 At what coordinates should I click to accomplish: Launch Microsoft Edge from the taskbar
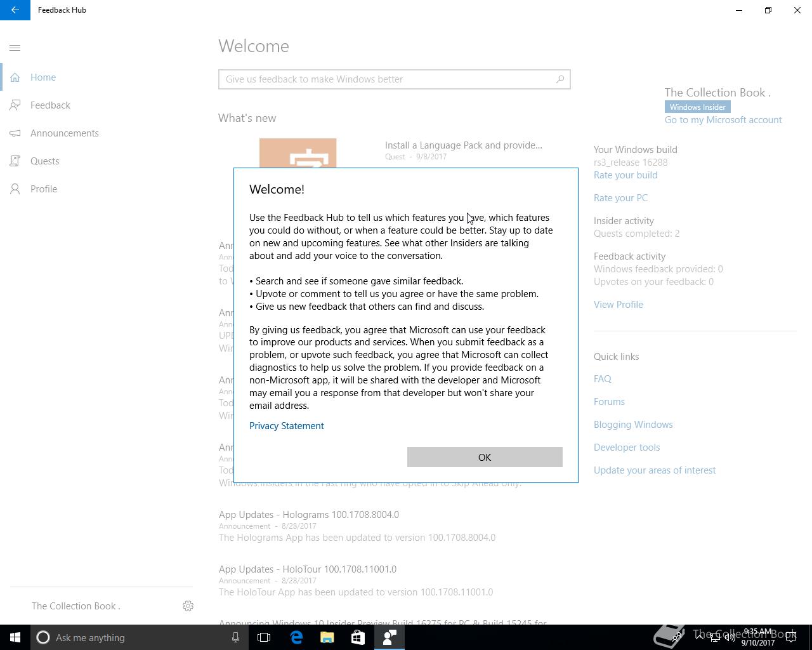point(296,637)
